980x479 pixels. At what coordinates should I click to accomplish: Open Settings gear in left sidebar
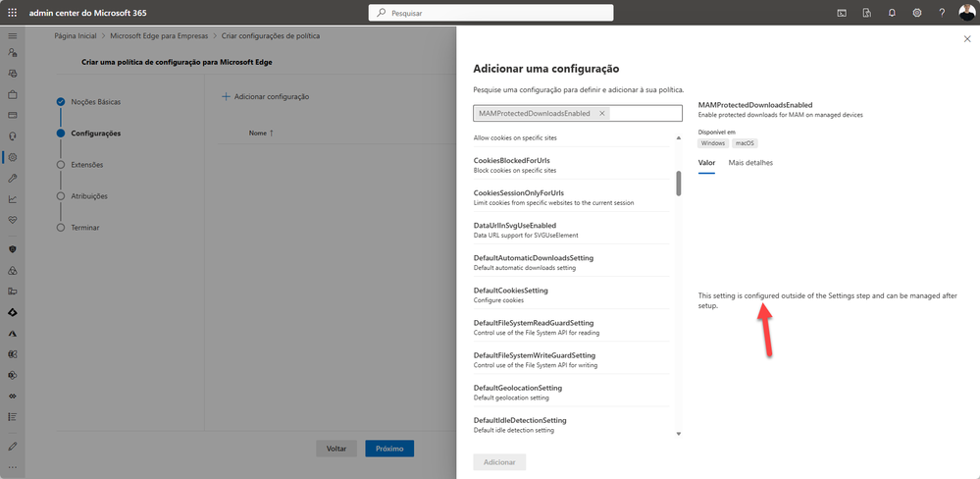click(x=13, y=158)
